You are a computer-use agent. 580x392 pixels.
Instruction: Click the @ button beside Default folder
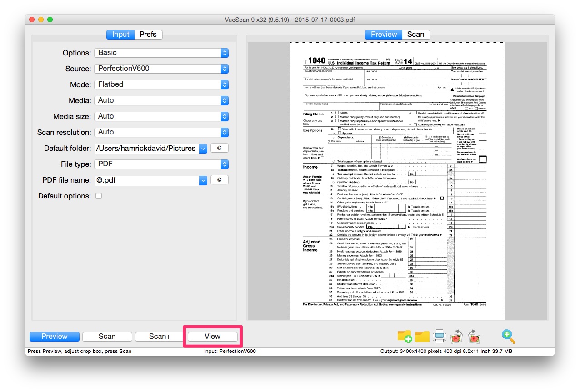(x=219, y=148)
